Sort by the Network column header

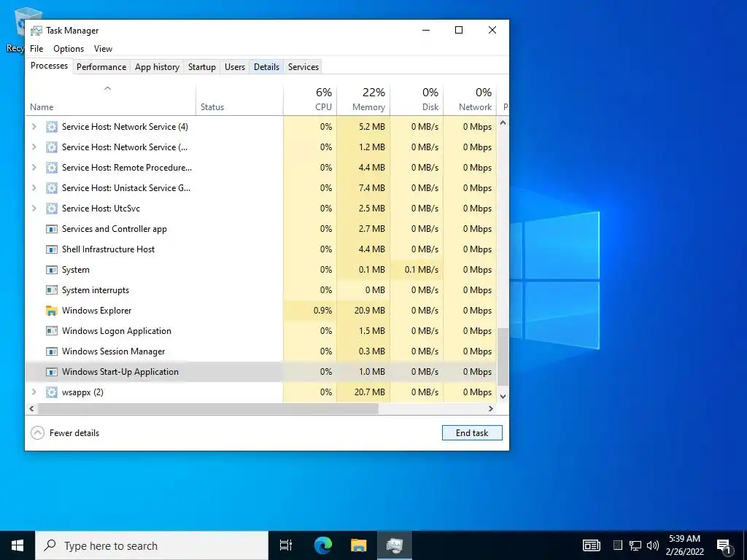(x=471, y=100)
